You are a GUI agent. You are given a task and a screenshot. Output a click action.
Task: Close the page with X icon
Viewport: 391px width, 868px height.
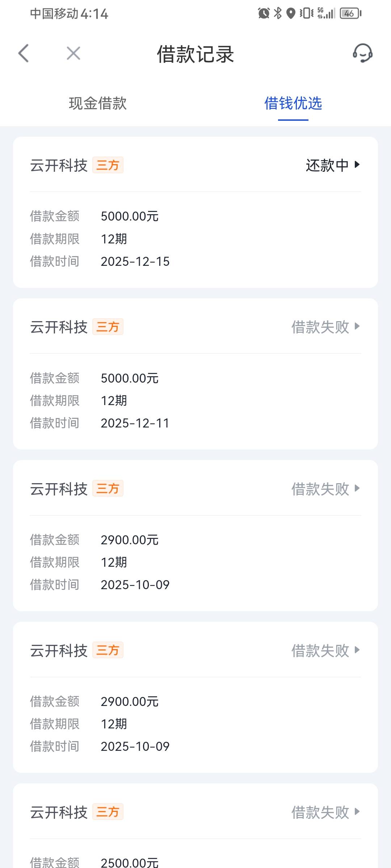(x=73, y=54)
